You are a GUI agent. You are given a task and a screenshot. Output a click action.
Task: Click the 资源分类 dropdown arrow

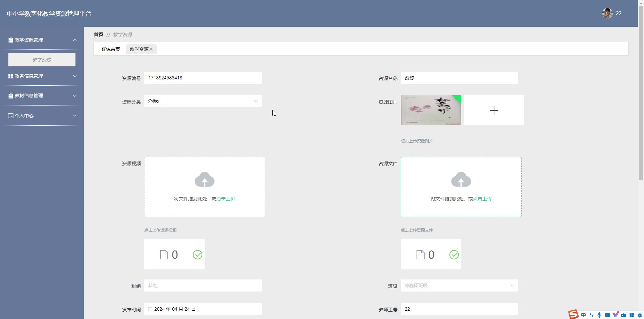tap(256, 101)
